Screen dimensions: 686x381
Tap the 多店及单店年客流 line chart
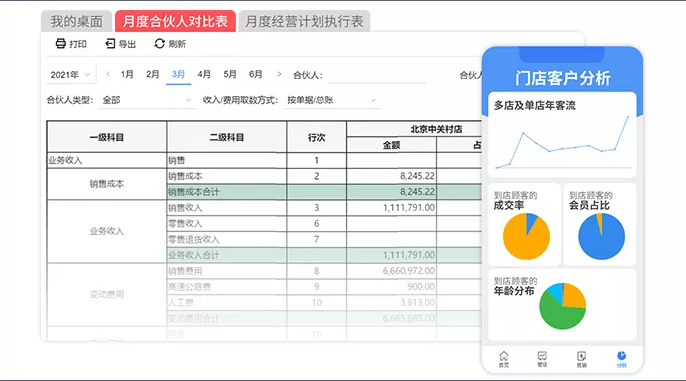tap(563, 142)
